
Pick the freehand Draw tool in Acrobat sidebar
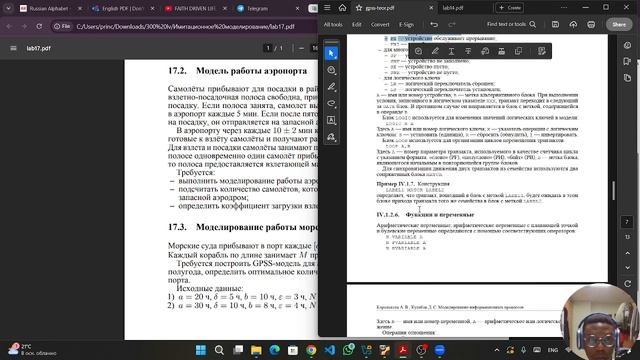coord(331,104)
